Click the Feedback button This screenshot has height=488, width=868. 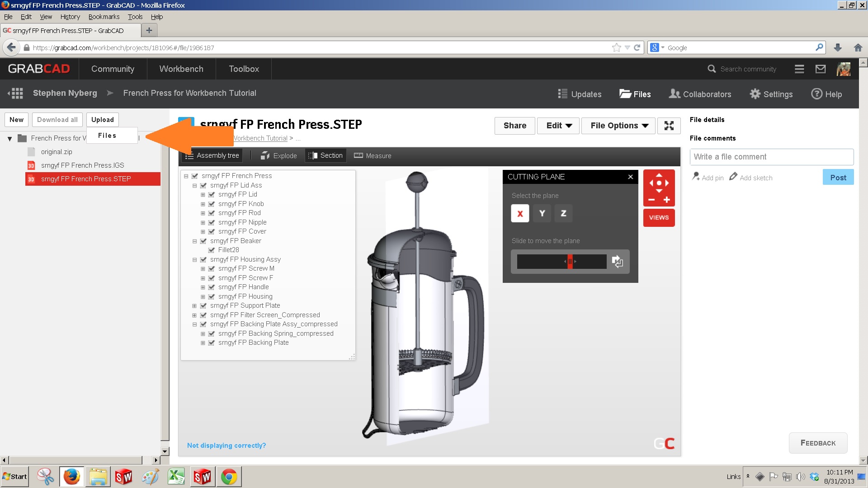[818, 443]
